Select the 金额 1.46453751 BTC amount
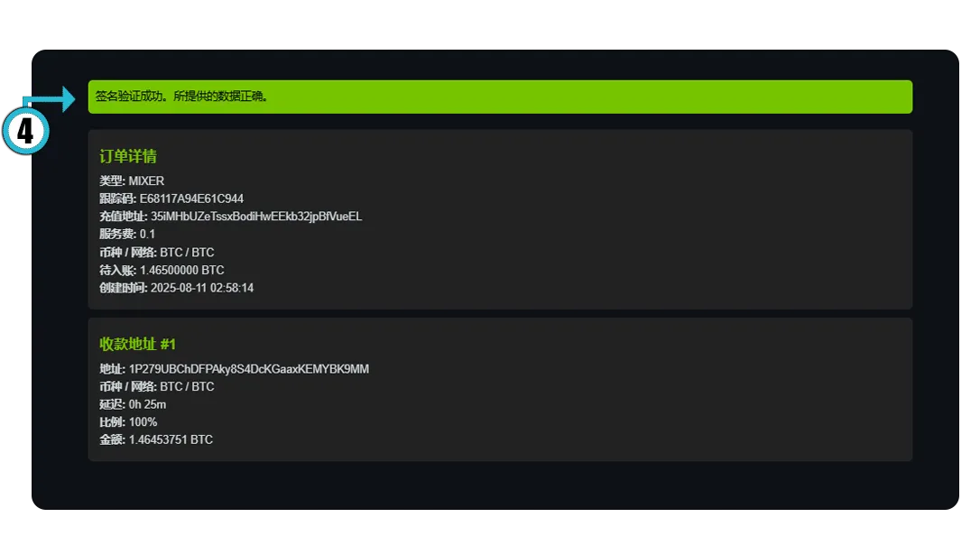This screenshot has width=980, height=545. (x=171, y=440)
